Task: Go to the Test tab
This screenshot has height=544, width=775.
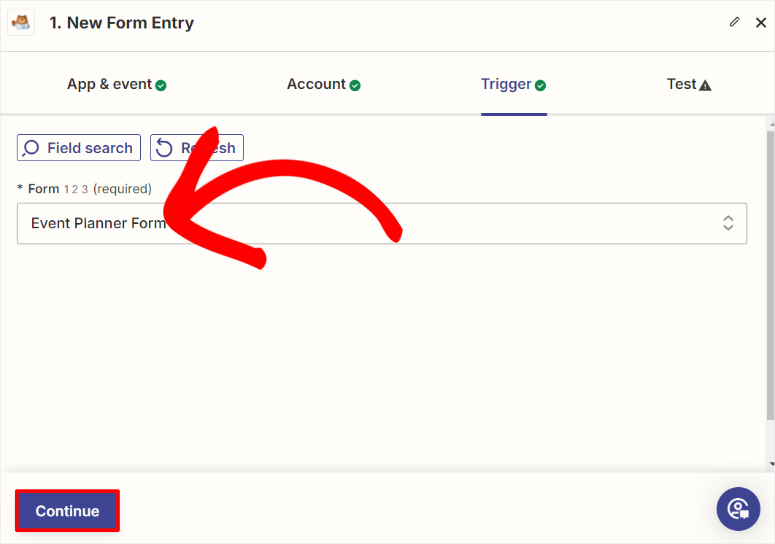Action: point(689,84)
